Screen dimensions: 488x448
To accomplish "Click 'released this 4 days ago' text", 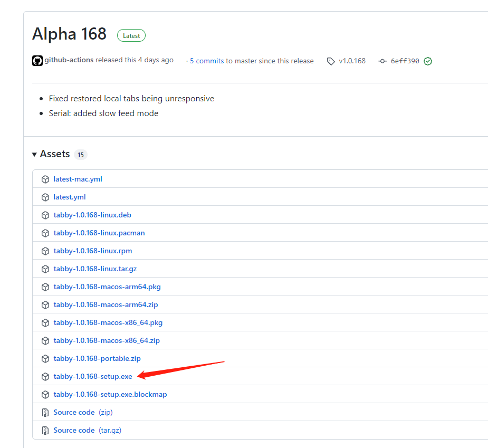I will click(135, 60).
